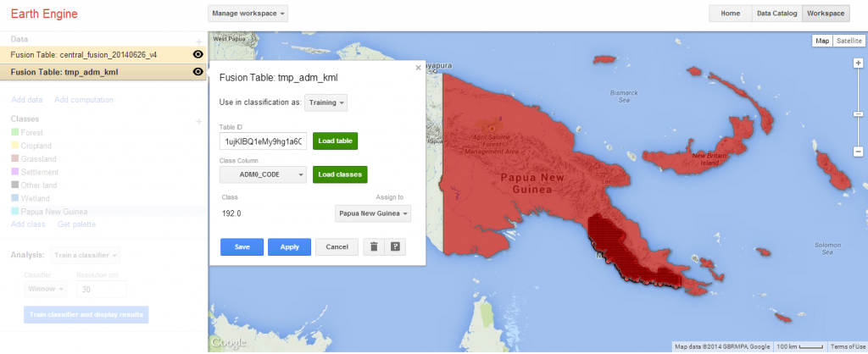Open the Training classification dropdown
This screenshot has width=868, height=354.
[326, 102]
